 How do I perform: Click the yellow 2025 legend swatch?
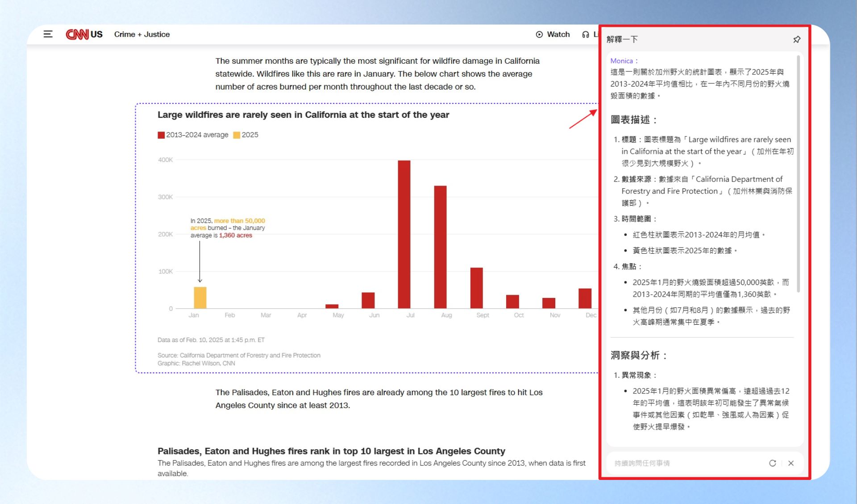(x=237, y=135)
